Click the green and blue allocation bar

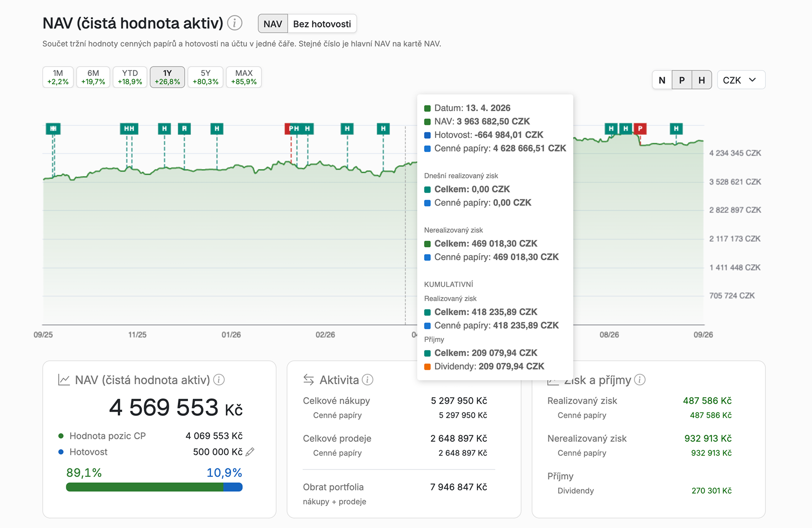[154, 487]
